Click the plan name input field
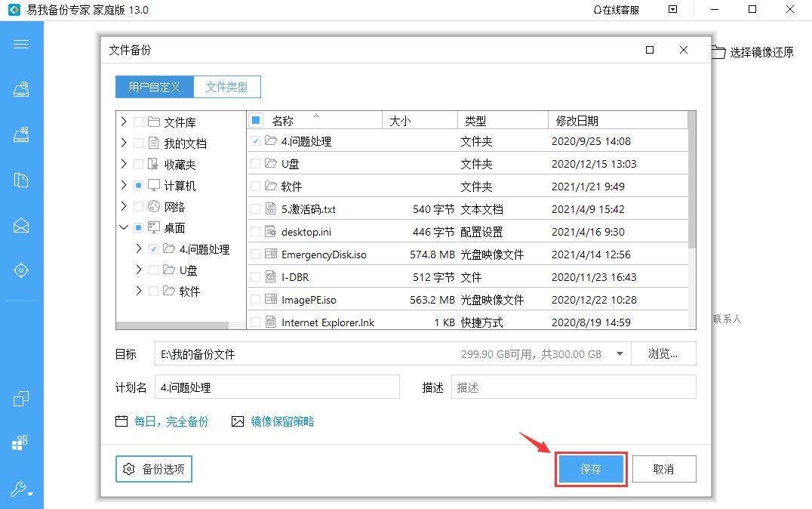The width and height of the screenshot is (812, 509). (277, 387)
